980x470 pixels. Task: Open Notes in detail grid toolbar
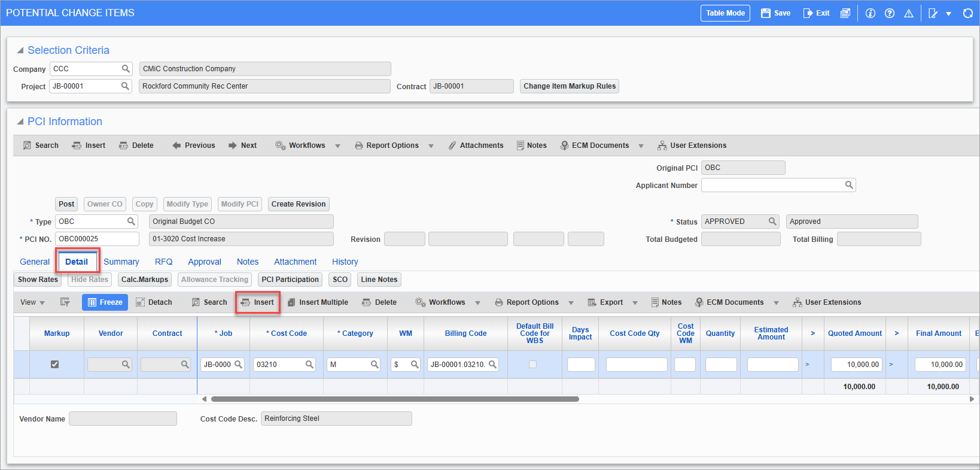coord(666,302)
